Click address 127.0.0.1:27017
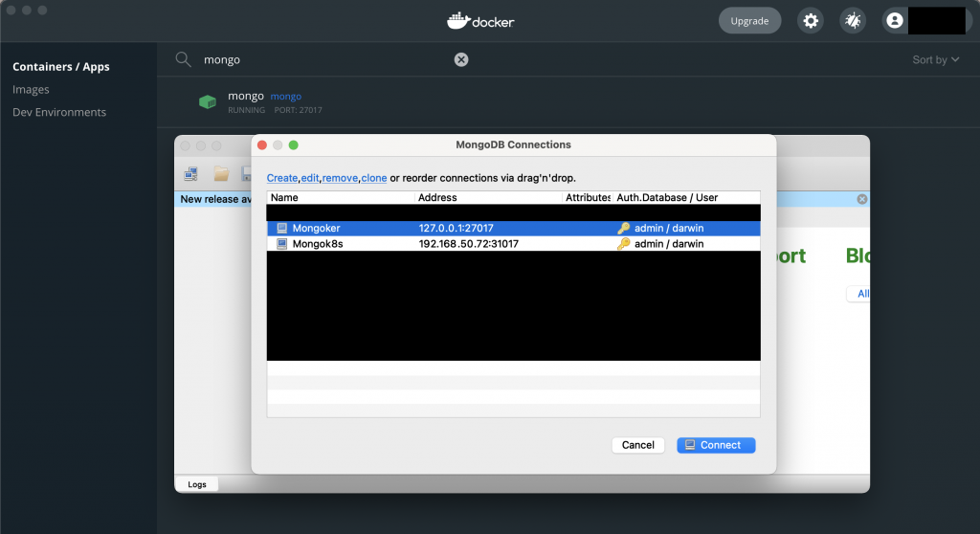Screen dimensions: 980x534 click(457, 228)
